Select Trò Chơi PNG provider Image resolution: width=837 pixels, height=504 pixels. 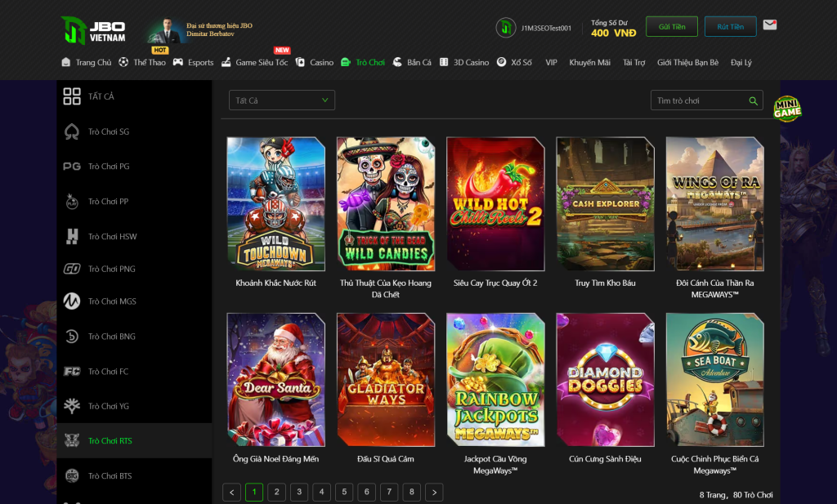tap(135, 269)
